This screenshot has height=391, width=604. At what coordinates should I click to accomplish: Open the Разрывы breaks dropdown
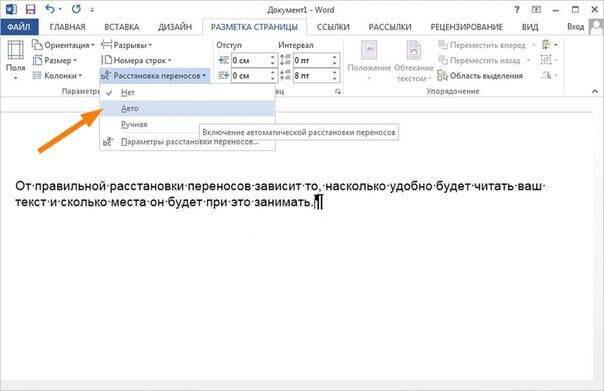(127, 45)
